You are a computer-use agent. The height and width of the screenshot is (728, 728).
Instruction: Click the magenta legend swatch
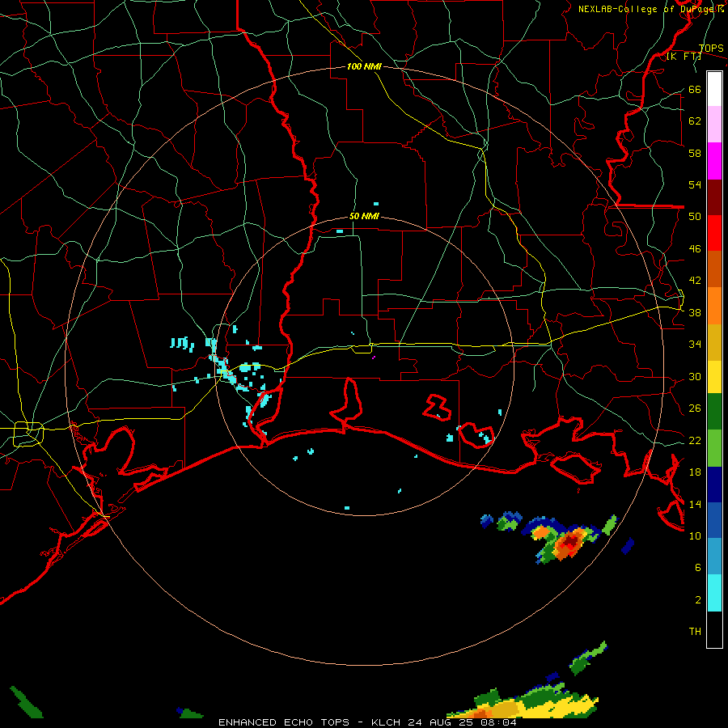(x=714, y=161)
